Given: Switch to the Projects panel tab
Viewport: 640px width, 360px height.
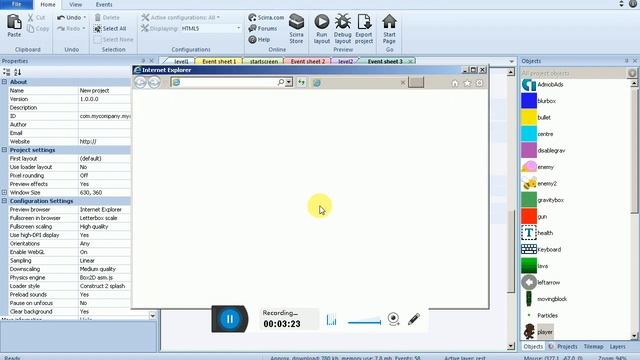Looking at the screenshot, I should pos(567,347).
